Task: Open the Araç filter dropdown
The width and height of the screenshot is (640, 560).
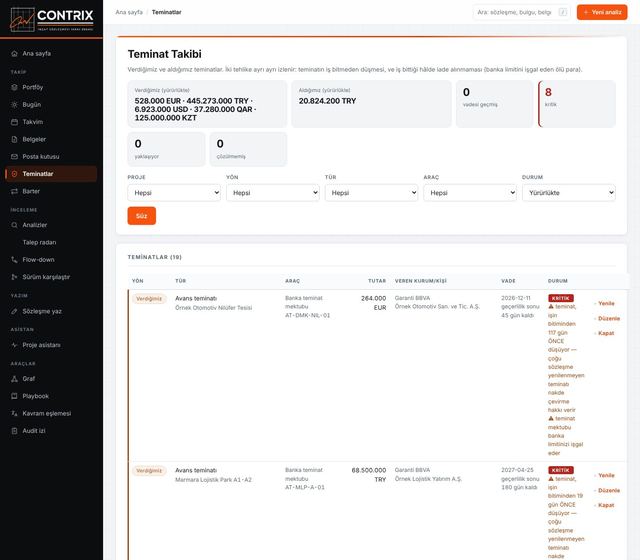Action: 470,193
